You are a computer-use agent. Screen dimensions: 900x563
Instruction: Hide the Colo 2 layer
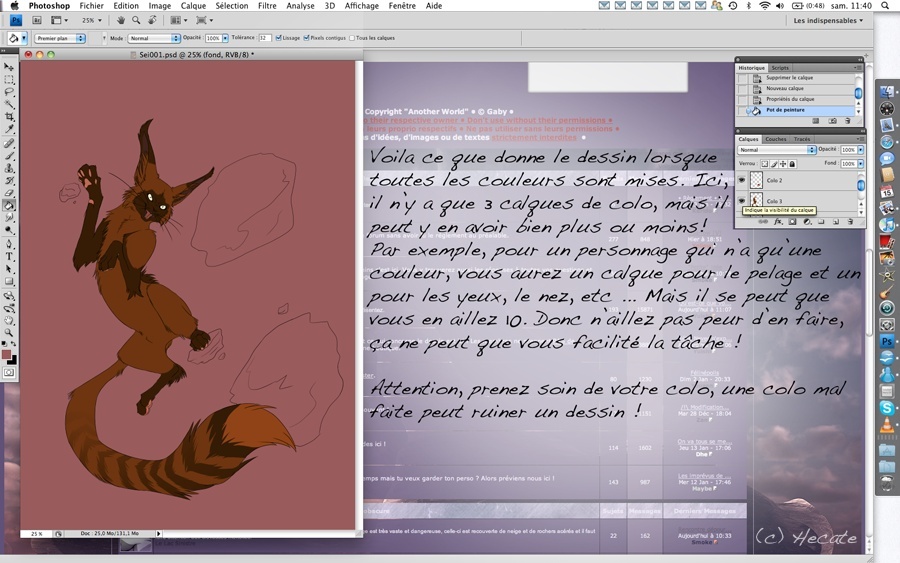pos(742,180)
